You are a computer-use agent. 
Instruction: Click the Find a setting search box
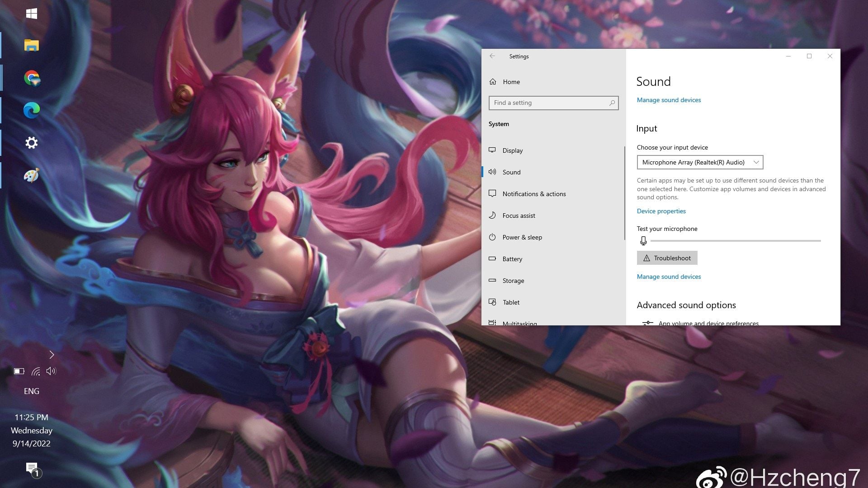tap(549, 103)
